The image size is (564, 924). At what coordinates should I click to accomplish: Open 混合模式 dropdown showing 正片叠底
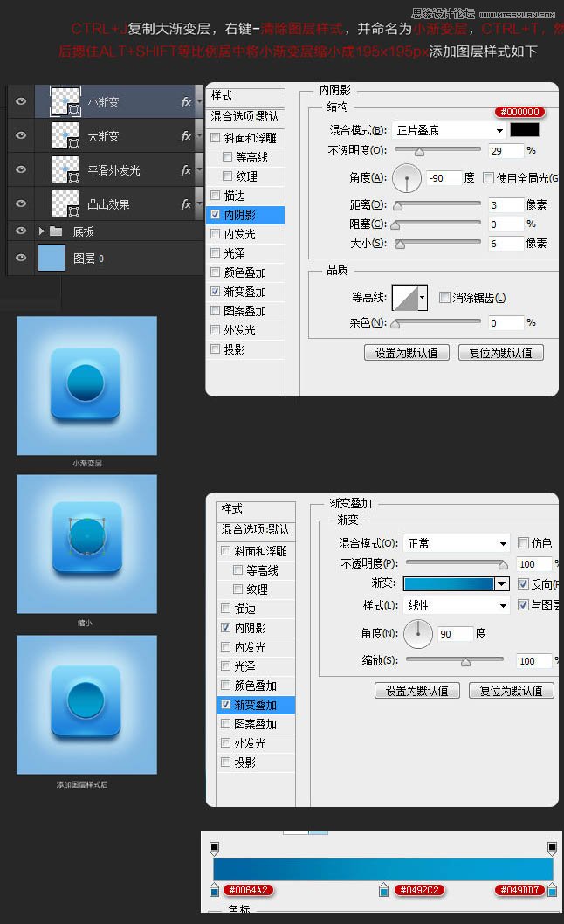pyautogui.click(x=449, y=130)
